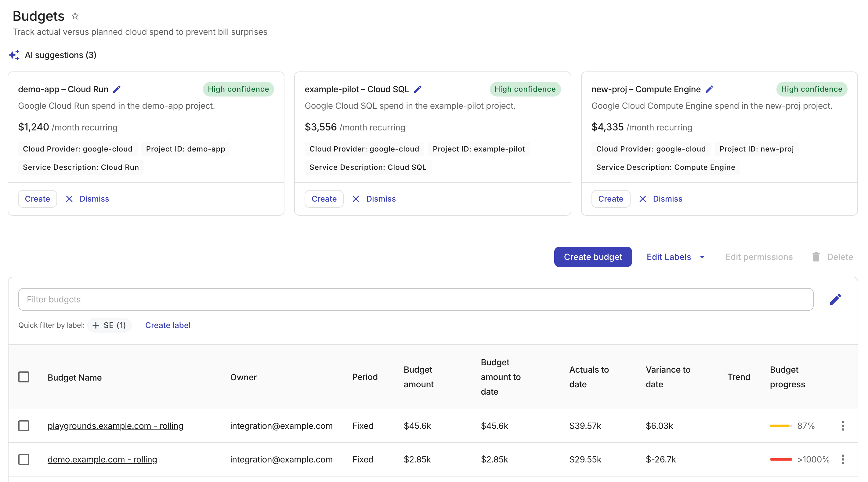This screenshot has height=482, width=868.
Task: Click the AI suggestions sparkle icon
Action: (14, 55)
